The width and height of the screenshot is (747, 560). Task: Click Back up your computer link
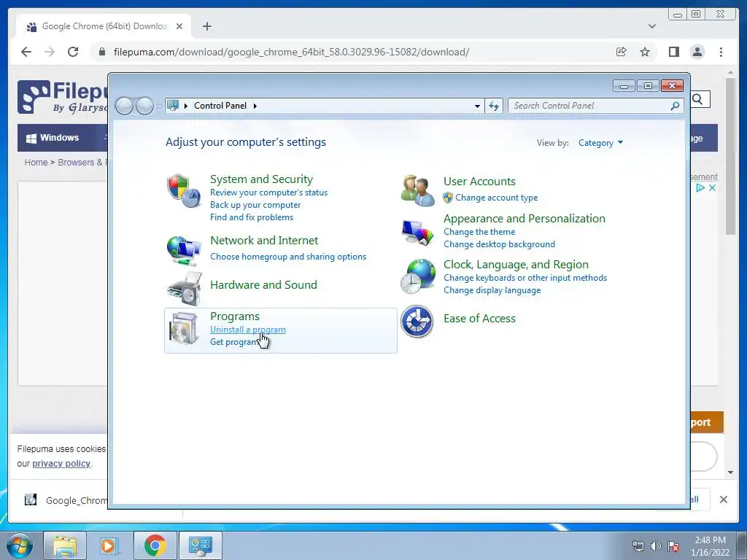point(255,205)
